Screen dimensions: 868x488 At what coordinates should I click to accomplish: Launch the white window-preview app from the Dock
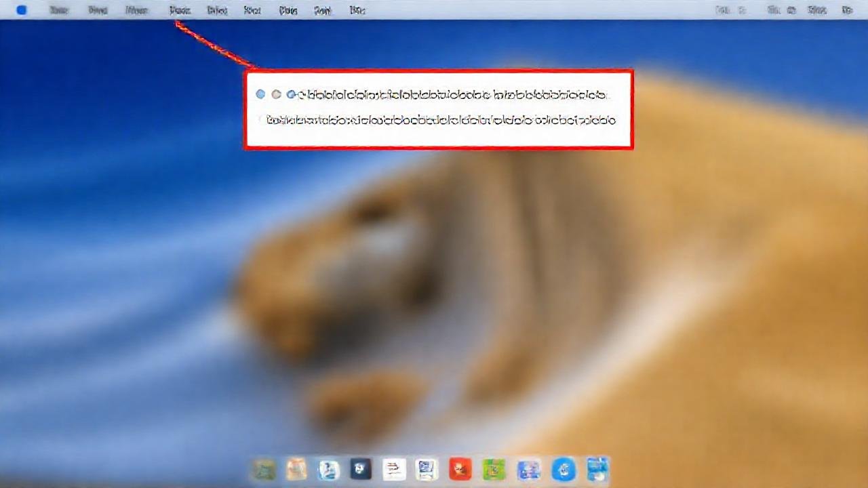click(x=427, y=469)
